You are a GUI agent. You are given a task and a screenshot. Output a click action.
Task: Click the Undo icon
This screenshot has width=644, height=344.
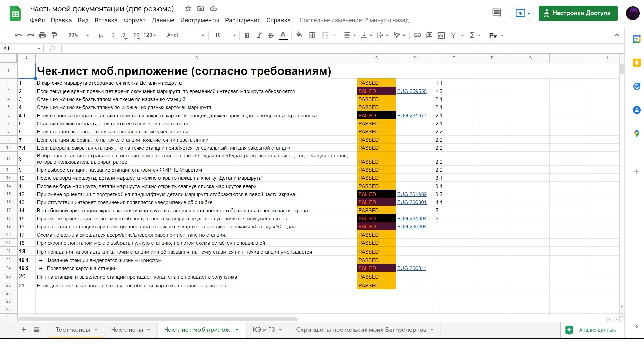click(19, 35)
